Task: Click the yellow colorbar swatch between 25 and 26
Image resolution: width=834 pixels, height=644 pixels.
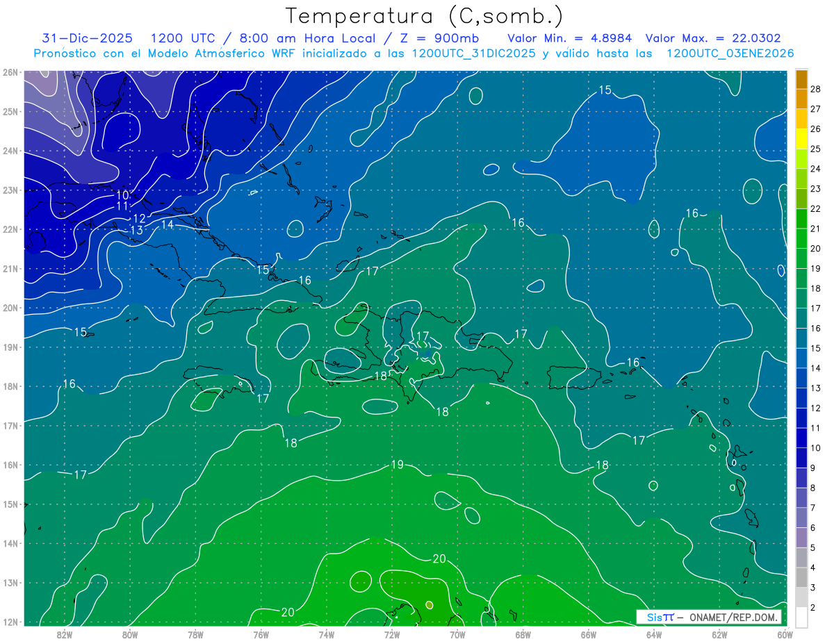Action: [801, 139]
